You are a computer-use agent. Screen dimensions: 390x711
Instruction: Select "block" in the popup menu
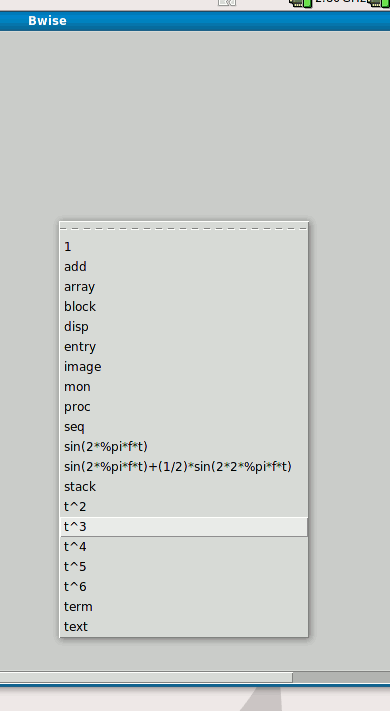[184, 307]
